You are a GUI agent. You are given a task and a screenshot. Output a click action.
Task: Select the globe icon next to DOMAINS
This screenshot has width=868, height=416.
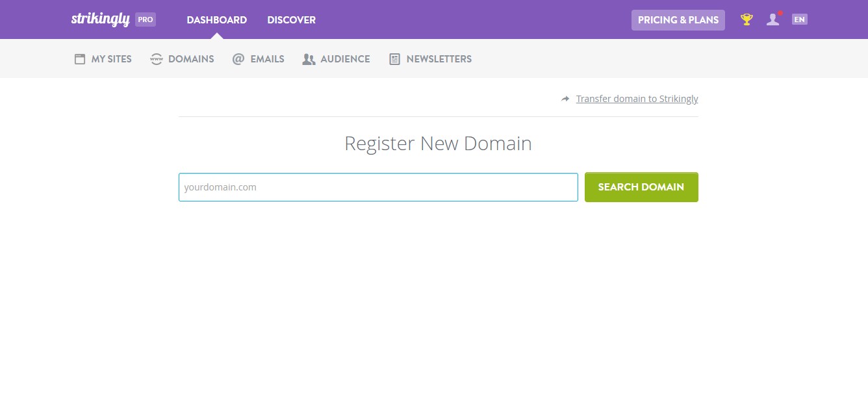tap(156, 58)
